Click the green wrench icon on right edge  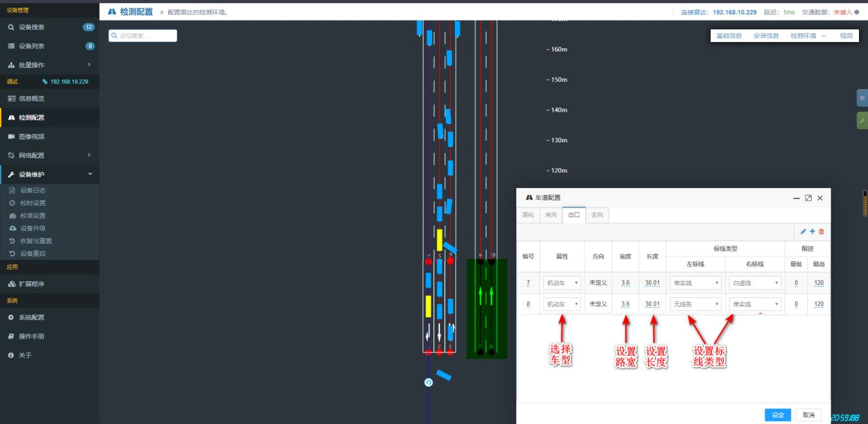coord(862,120)
